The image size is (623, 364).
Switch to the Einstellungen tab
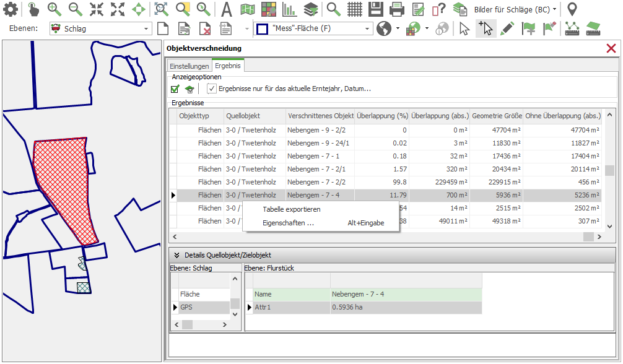point(189,66)
